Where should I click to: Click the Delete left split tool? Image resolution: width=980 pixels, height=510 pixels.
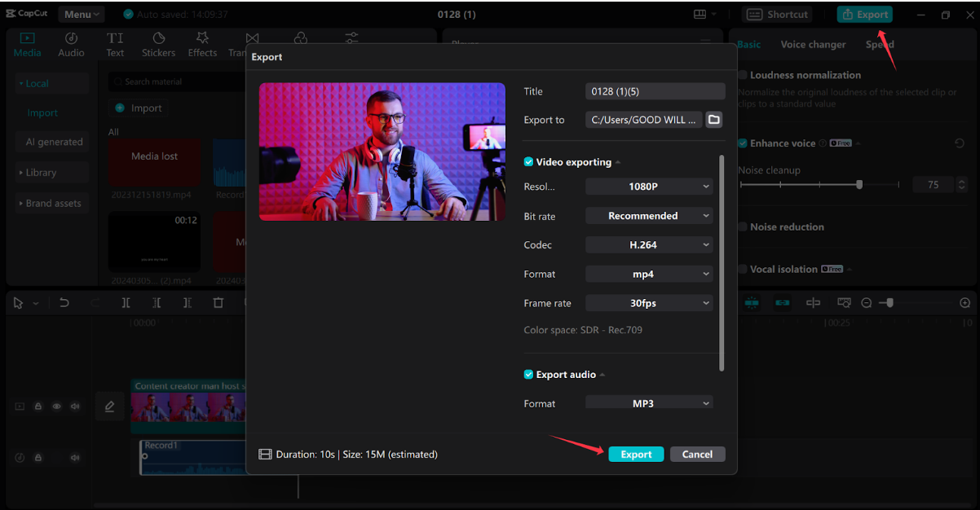coord(157,303)
